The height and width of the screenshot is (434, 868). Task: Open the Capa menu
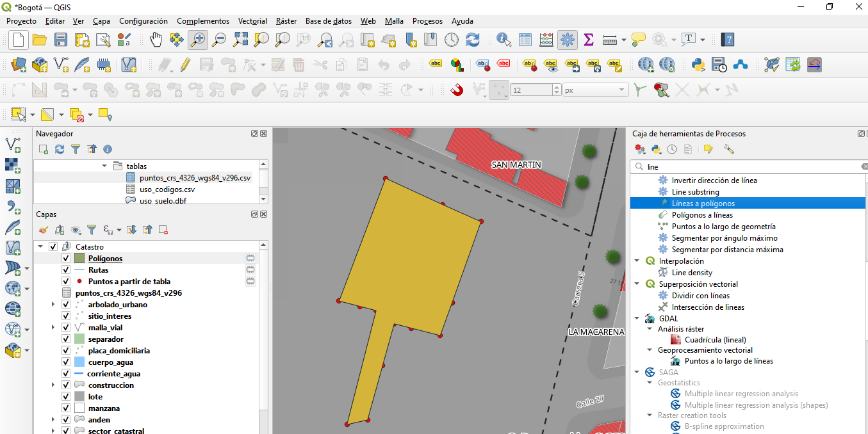[x=101, y=21]
